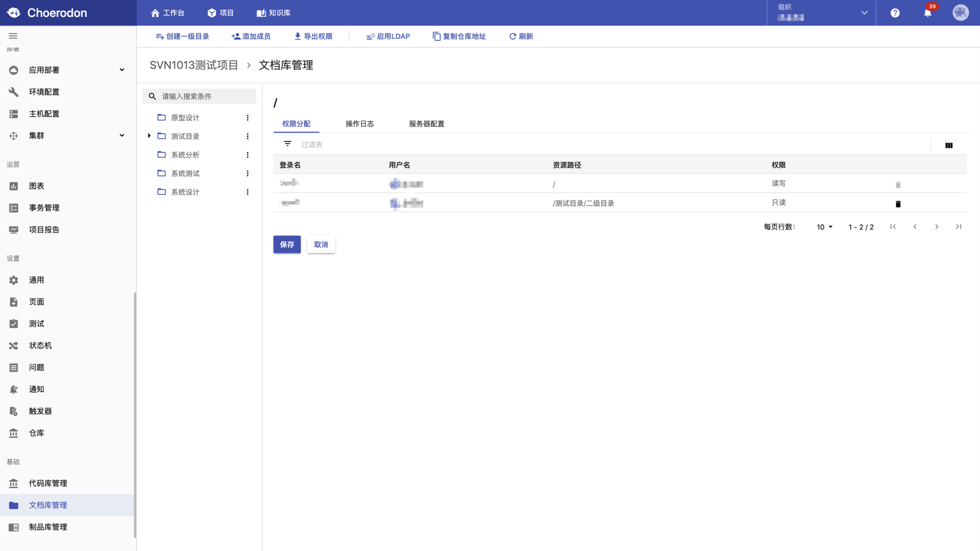Click the table filter icon
980x551 pixels.
[288, 144]
